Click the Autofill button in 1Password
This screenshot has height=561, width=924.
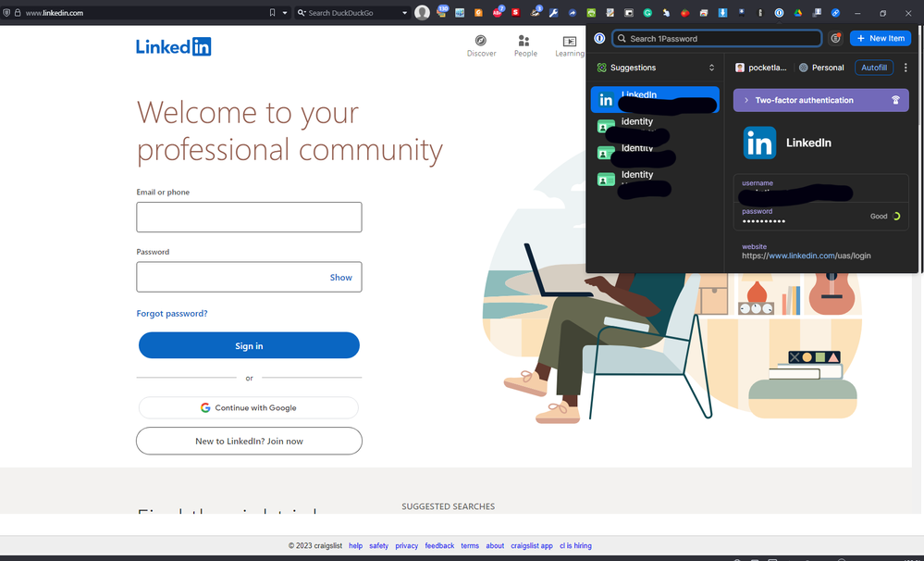point(874,68)
